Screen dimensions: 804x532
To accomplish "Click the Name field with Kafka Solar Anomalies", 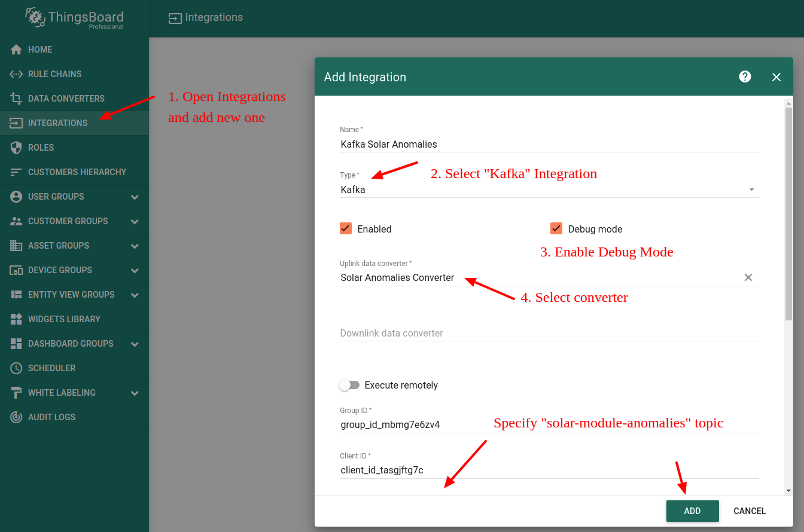I will pyautogui.click(x=549, y=144).
